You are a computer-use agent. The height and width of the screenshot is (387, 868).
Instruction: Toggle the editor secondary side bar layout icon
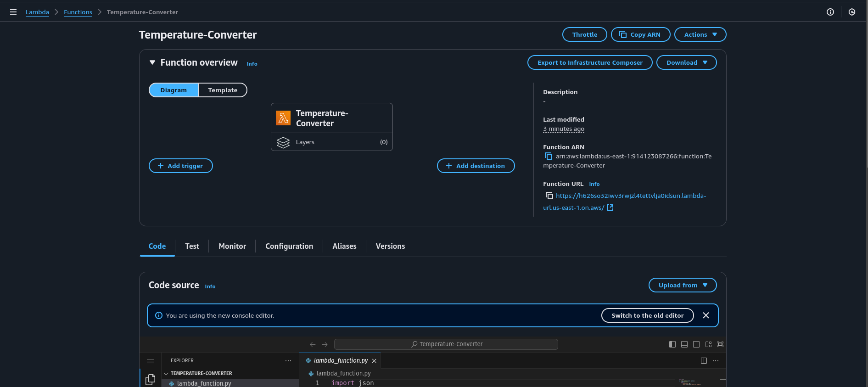point(696,344)
